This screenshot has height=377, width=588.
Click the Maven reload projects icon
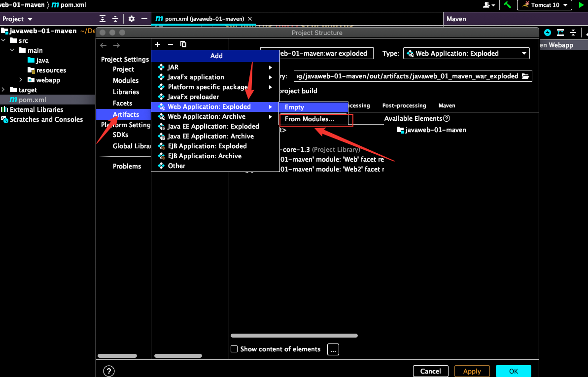[548, 33]
